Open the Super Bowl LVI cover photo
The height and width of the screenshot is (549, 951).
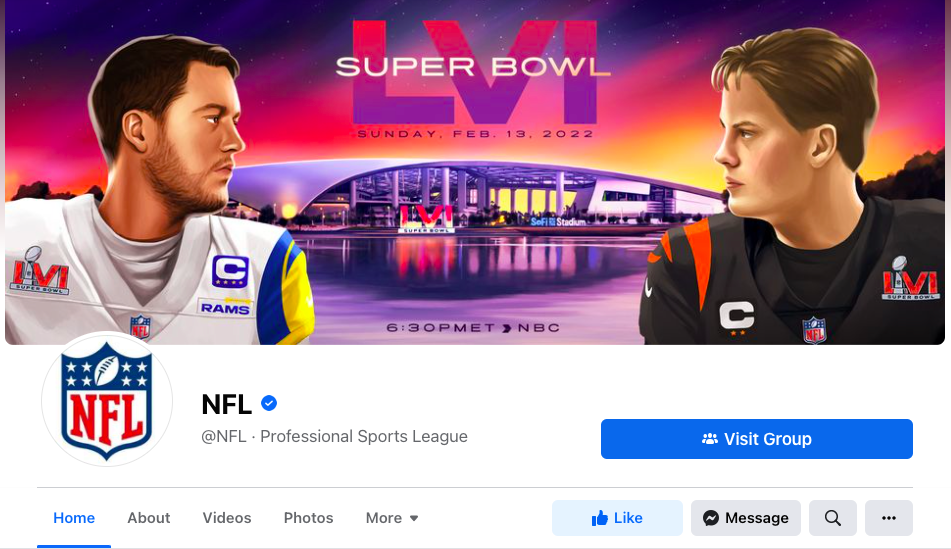tap(475, 172)
